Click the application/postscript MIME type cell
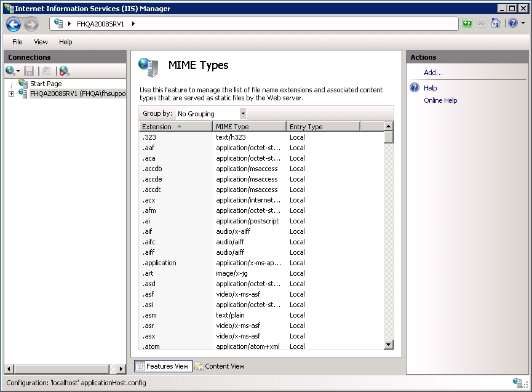The image size is (532, 392). 247,221
